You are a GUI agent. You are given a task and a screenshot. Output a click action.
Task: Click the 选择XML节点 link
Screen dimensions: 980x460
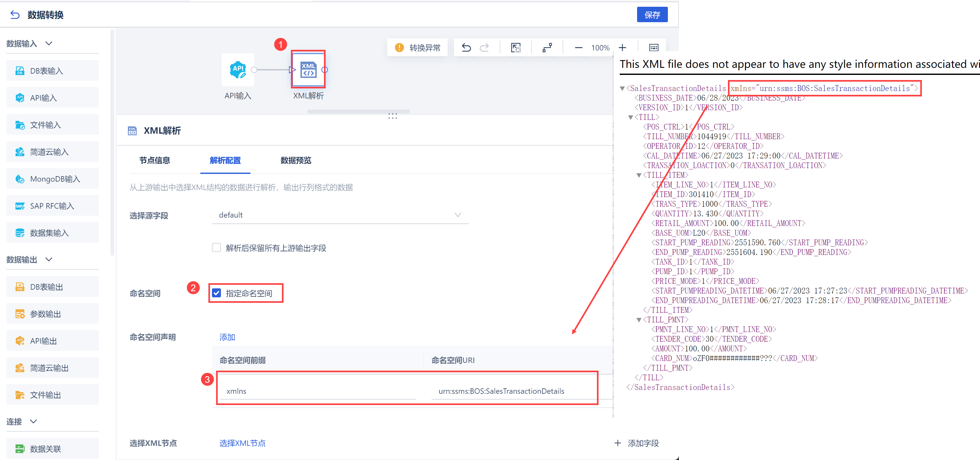[242, 443]
